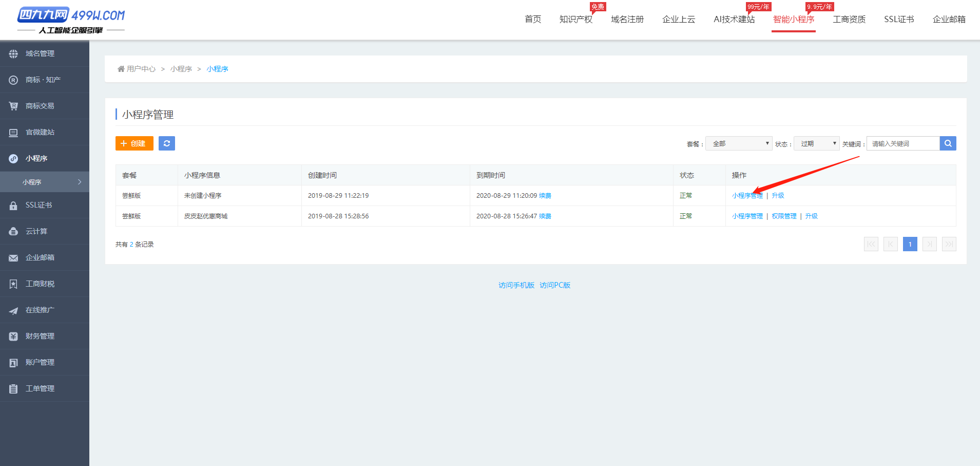Open the 状态 dropdown showing 过期
Viewport: 980px width, 466px height.
[816, 143]
